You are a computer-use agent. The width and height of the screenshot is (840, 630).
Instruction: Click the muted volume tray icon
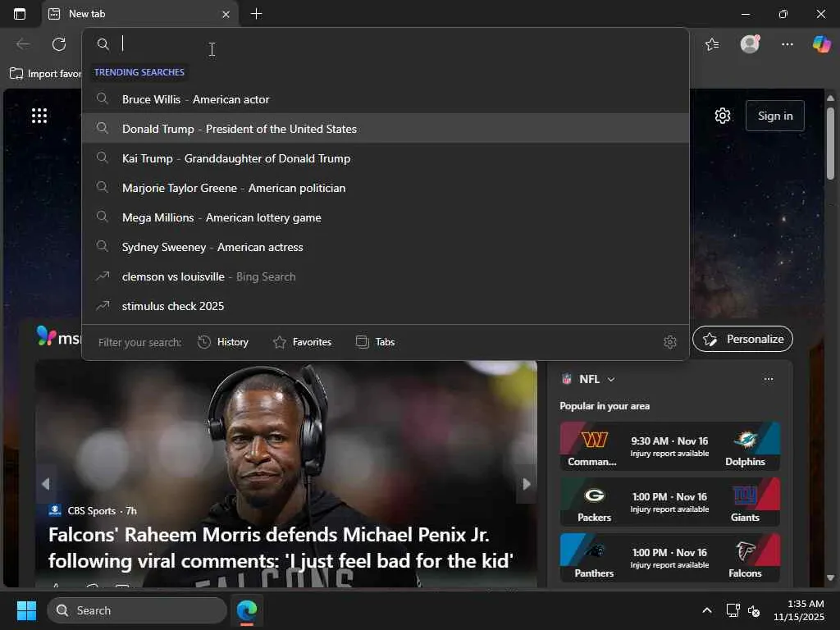click(x=754, y=610)
